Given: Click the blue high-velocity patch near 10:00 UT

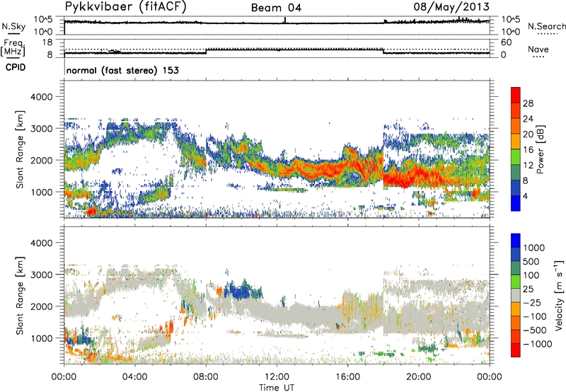Looking at the screenshot, I should click(238, 290).
